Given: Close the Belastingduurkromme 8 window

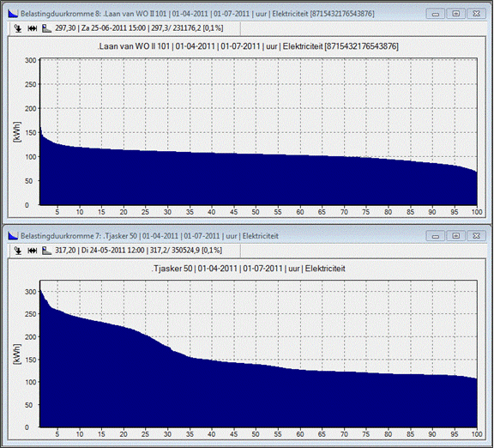Looking at the screenshot, I should (x=476, y=14).
